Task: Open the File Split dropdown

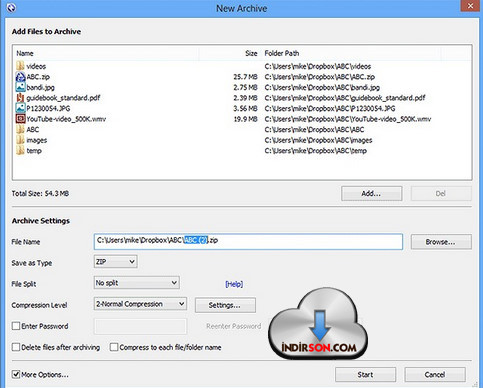Action: click(x=137, y=283)
